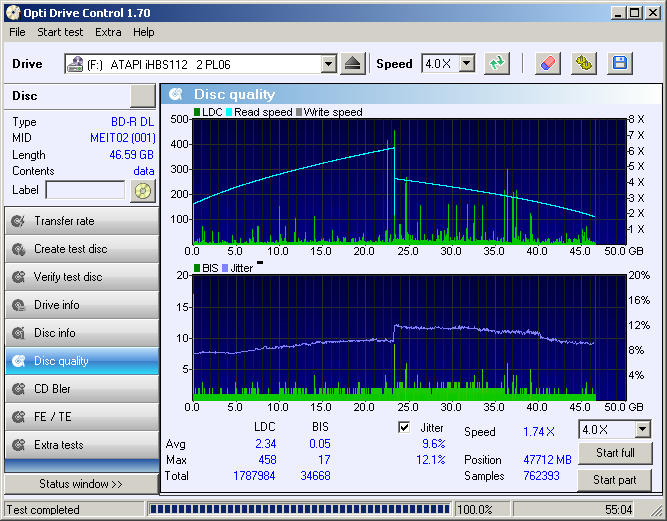Click the Disc quality sidebar icon
This screenshot has height=521, width=667.
click(18, 361)
